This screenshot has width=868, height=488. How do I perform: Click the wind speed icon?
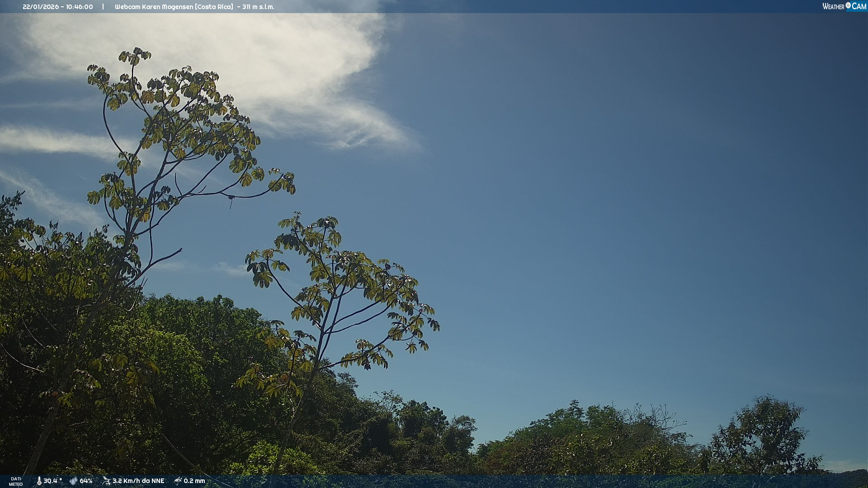[x=106, y=481]
